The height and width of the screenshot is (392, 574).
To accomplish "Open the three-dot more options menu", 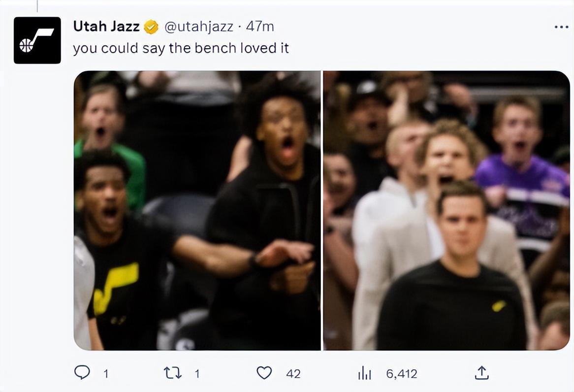I will (x=561, y=27).
